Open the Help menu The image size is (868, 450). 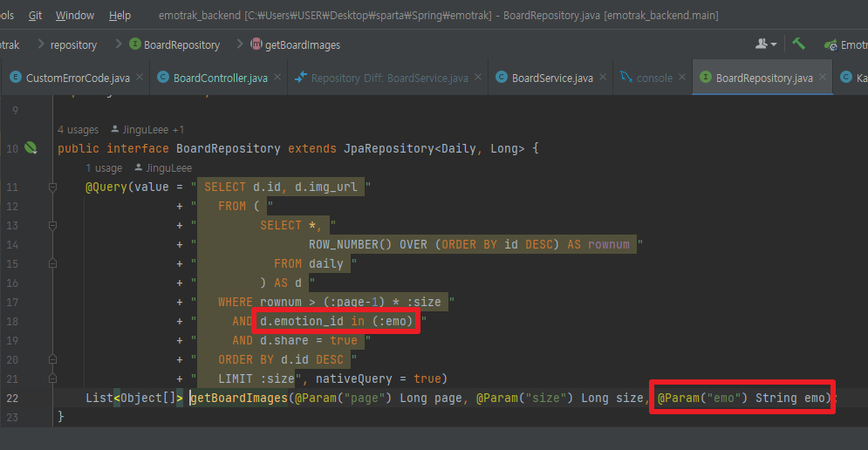click(x=120, y=16)
